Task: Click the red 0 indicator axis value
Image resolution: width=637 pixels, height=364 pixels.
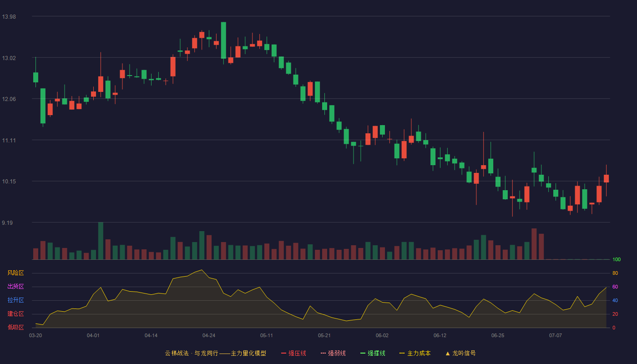Action: (614, 328)
